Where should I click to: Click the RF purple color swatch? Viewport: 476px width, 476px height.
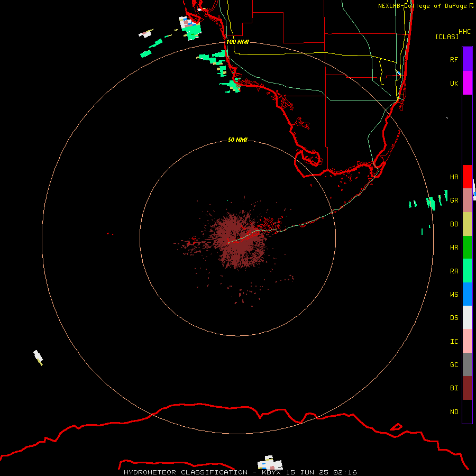[x=467, y=59]
